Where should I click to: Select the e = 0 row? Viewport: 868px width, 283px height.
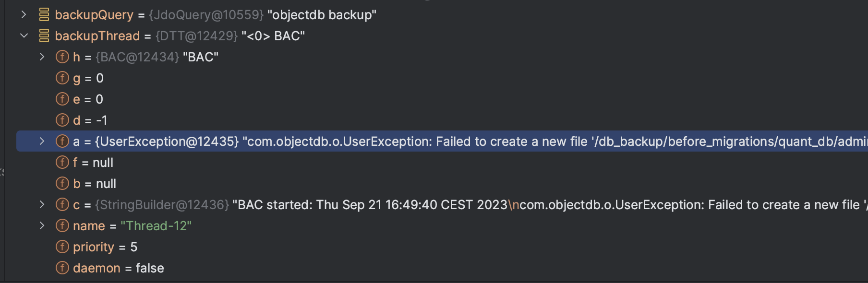click(442, 99)
